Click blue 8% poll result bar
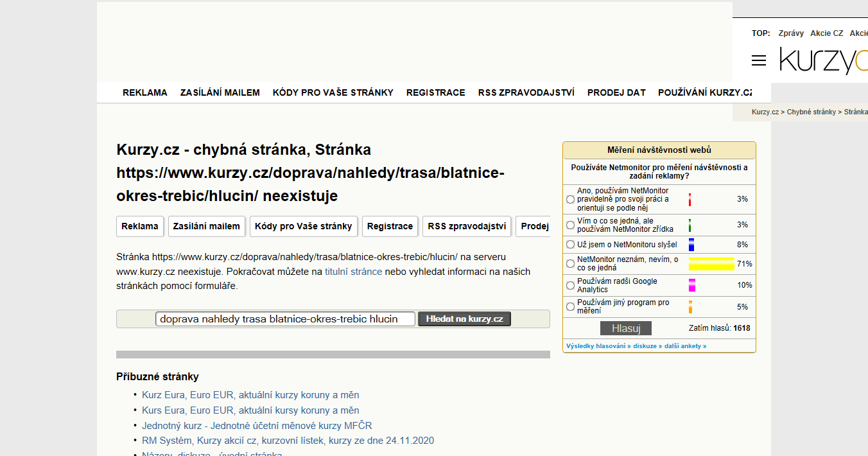 coord(691,245)
